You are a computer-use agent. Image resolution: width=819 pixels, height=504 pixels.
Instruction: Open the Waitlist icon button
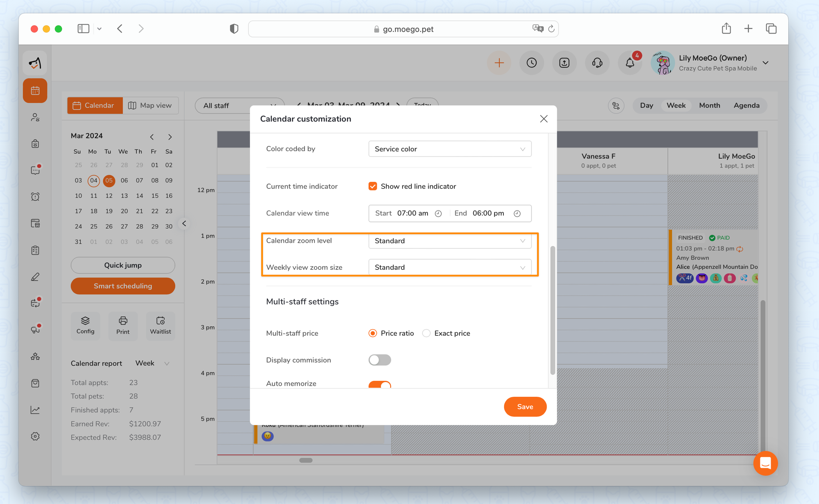tap(161, 325)
